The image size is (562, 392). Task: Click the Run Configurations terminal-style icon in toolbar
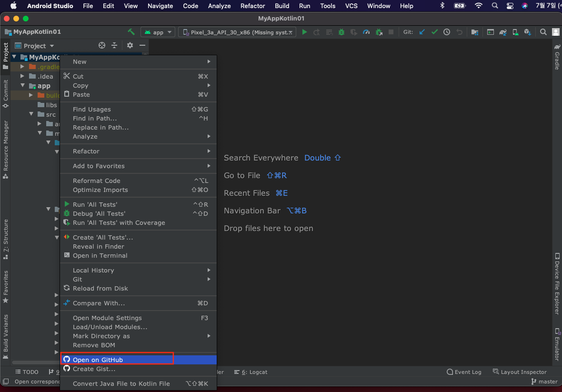tap(490, 32)
